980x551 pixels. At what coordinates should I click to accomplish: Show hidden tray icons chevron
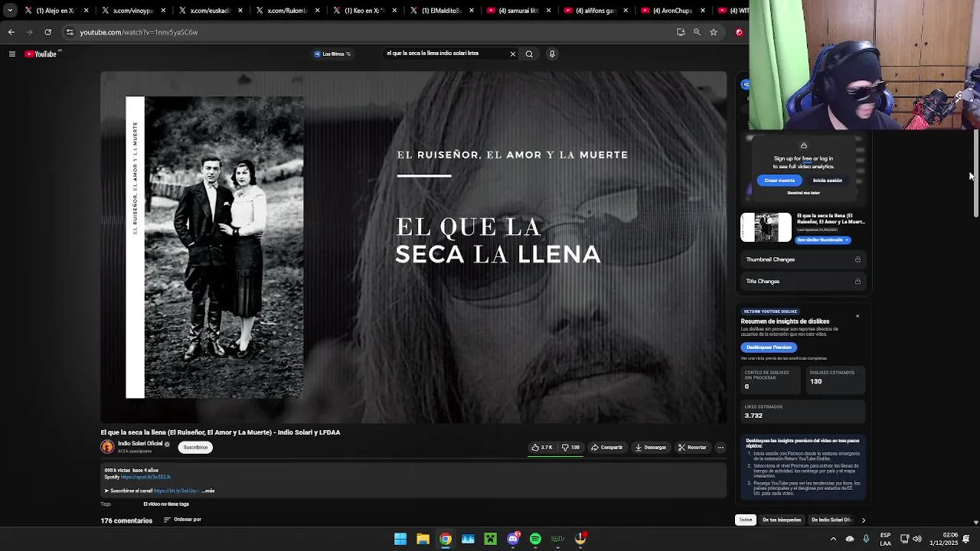tap(833, 539)
